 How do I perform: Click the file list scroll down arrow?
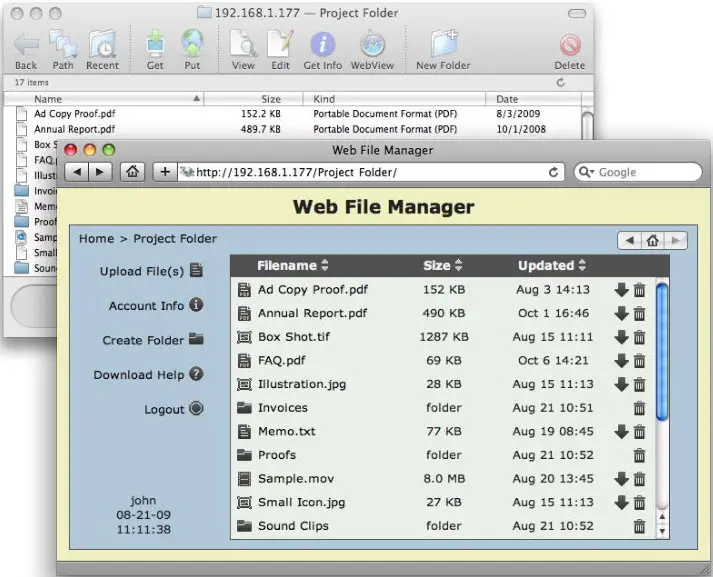pyautogui.click(x=662, y=531)
